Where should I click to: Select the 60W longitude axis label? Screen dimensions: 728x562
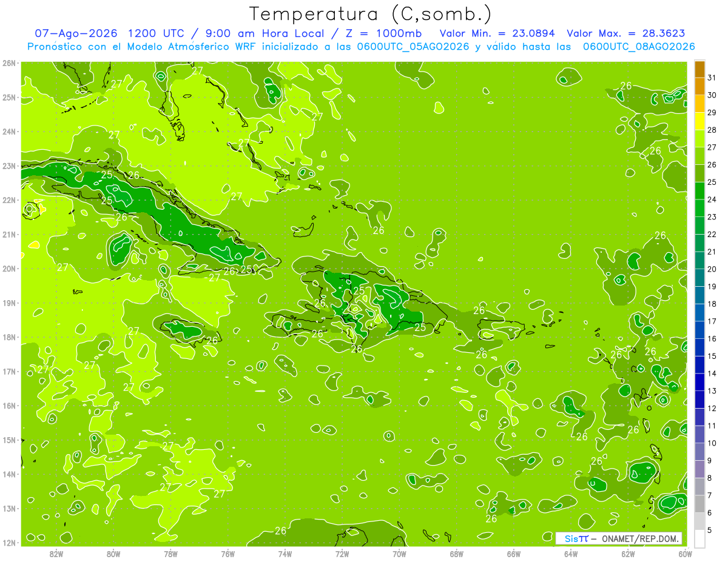685,554
